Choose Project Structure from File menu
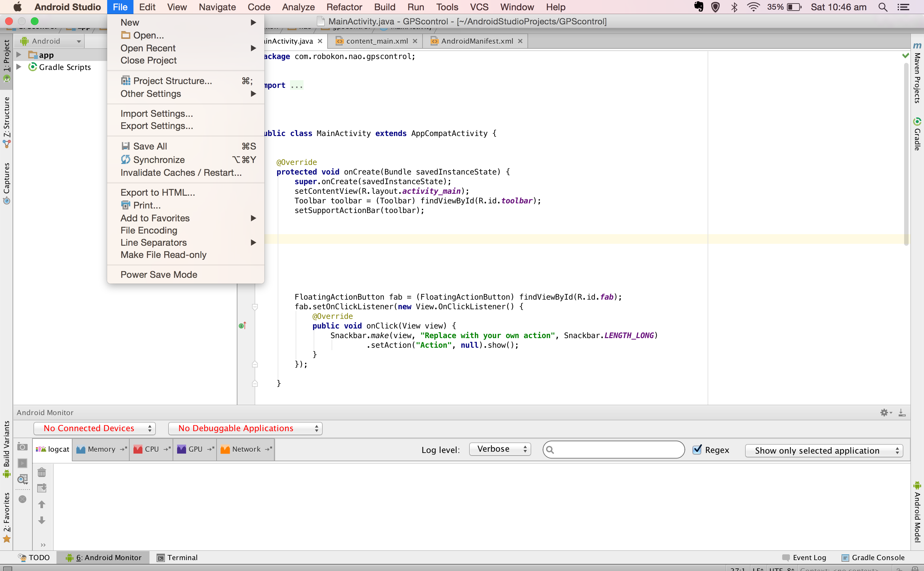This screenshot has height=571, width=924. pyautogui.click(x=186, y=81)
